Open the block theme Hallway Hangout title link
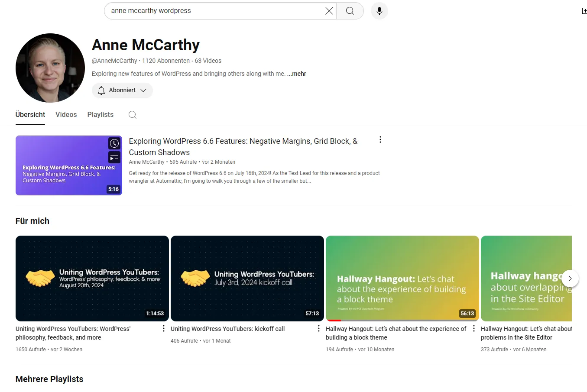The width and height of the screenshot is (587, 392). pyautogui.click(x=396, y=333)
